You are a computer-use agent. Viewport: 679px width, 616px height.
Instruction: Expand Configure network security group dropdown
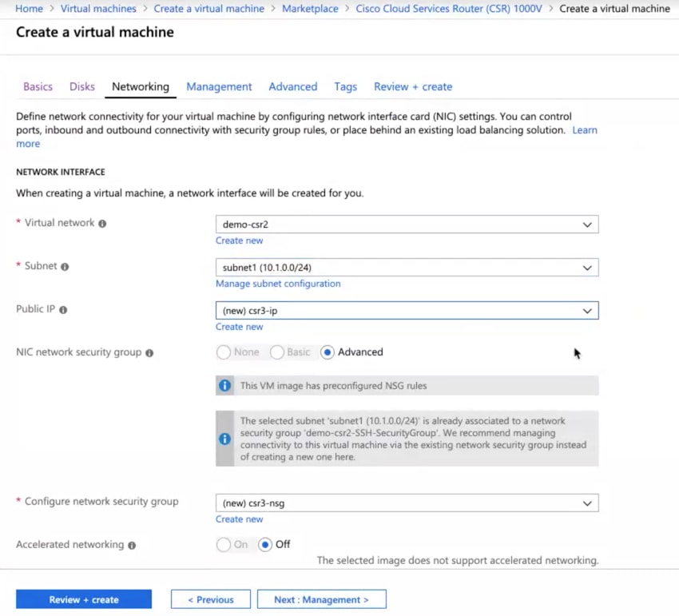407,503
